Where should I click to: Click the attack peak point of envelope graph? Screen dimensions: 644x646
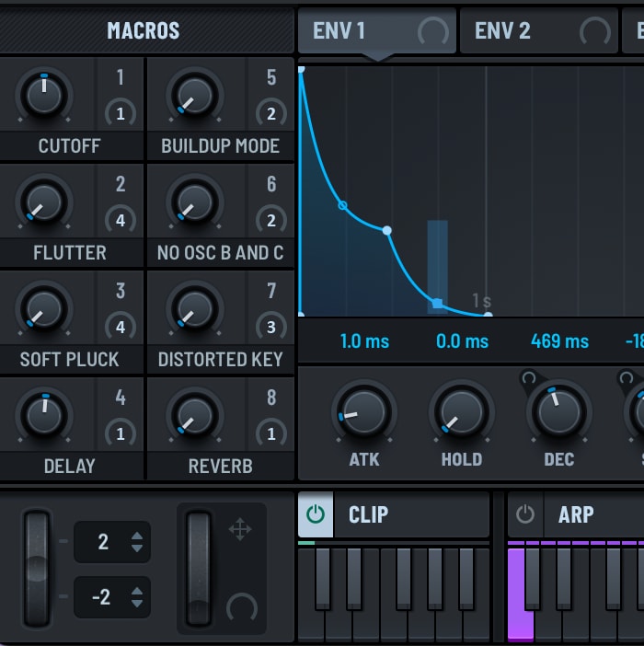click(301, 69)
